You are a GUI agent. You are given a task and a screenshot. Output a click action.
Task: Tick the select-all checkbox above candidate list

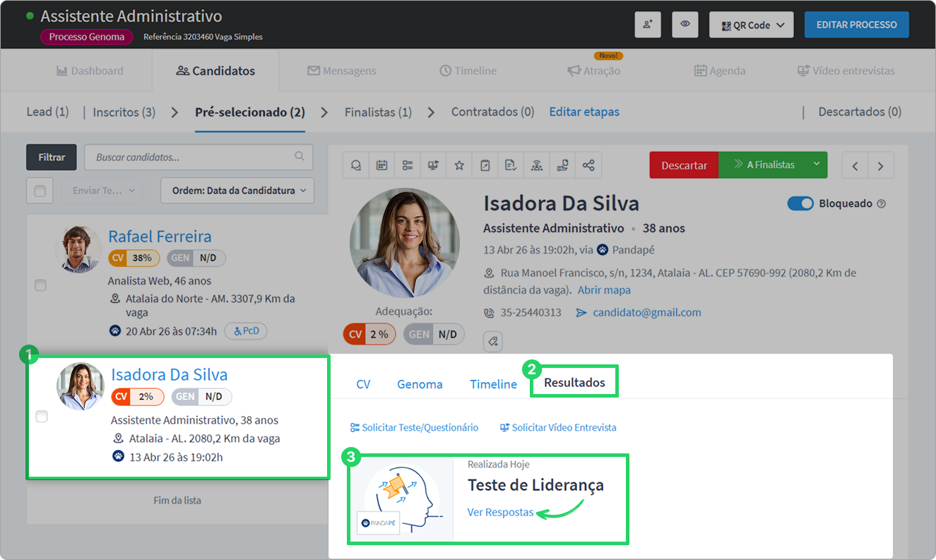(x=40, y=191)
